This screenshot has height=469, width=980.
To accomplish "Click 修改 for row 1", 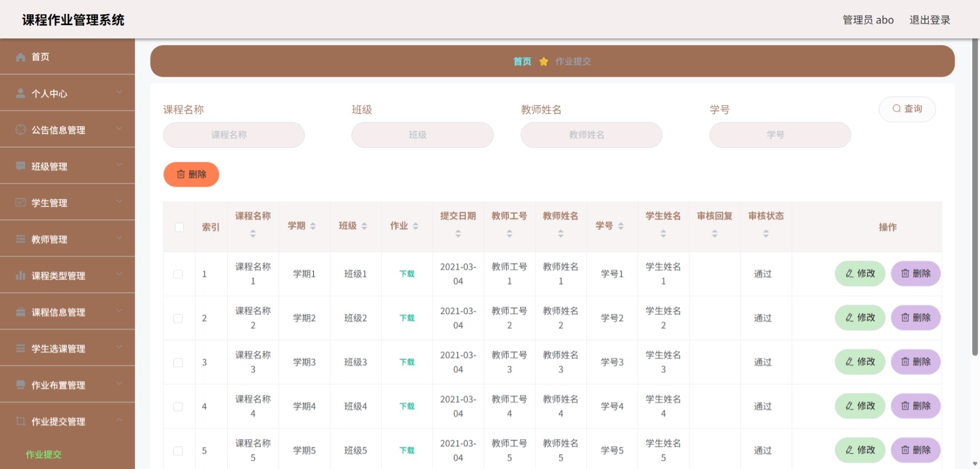I will tap(860, 273).
